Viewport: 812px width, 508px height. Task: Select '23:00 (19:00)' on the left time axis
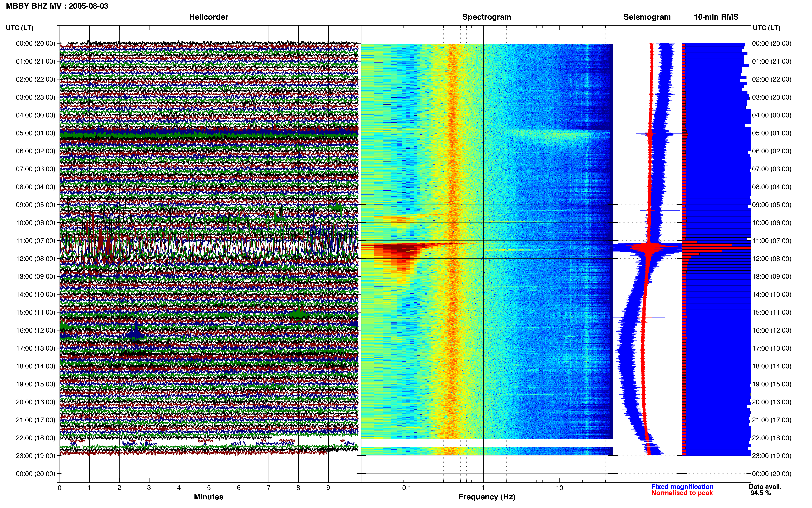click(x=36, y=456)
